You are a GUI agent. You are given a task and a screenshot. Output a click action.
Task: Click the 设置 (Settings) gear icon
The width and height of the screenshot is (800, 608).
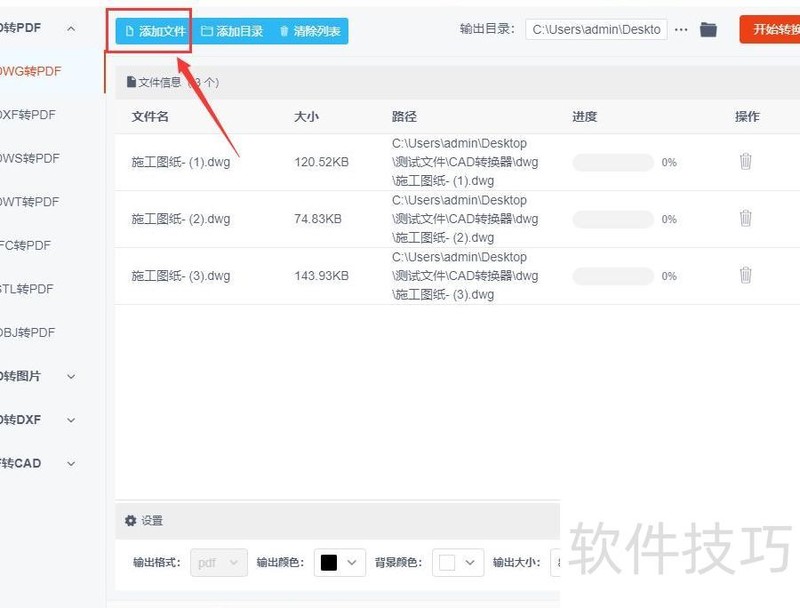pos(131,520)
